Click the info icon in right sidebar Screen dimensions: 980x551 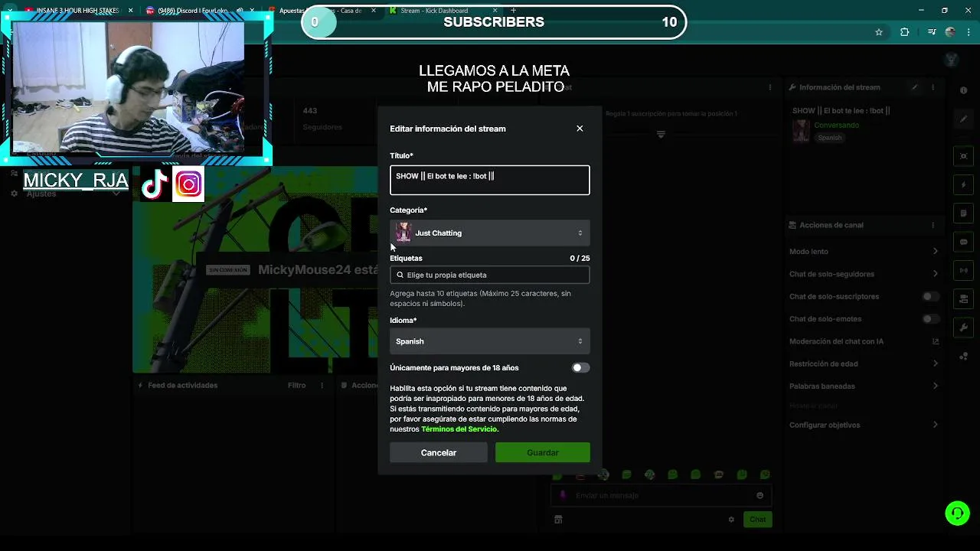click(x=963, y=90)
